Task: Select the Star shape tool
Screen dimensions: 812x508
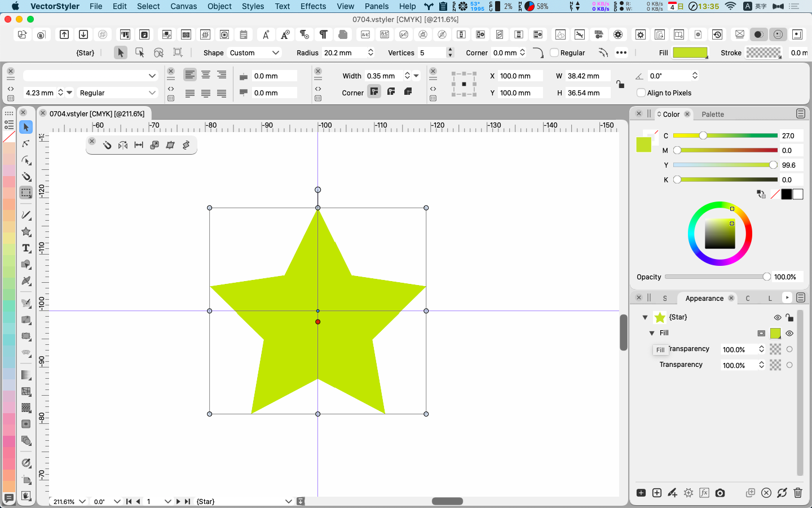Action: 26,231
